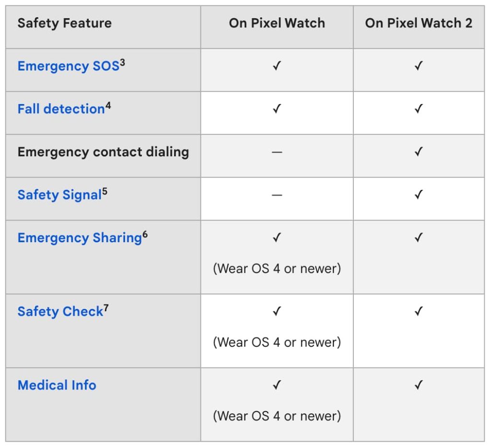
Task: Open the Emergency Sharing link
Action: (79, 238)
